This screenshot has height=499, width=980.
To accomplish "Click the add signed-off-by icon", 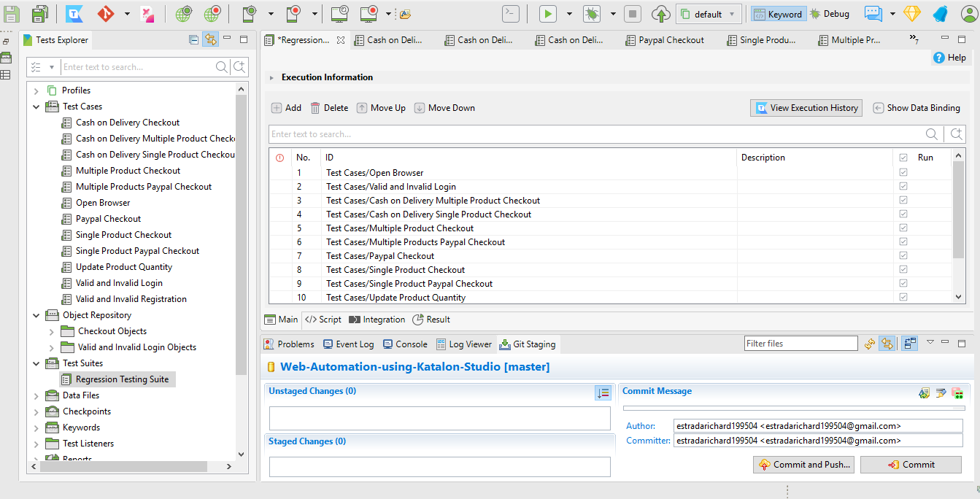I will click(941, 393).
